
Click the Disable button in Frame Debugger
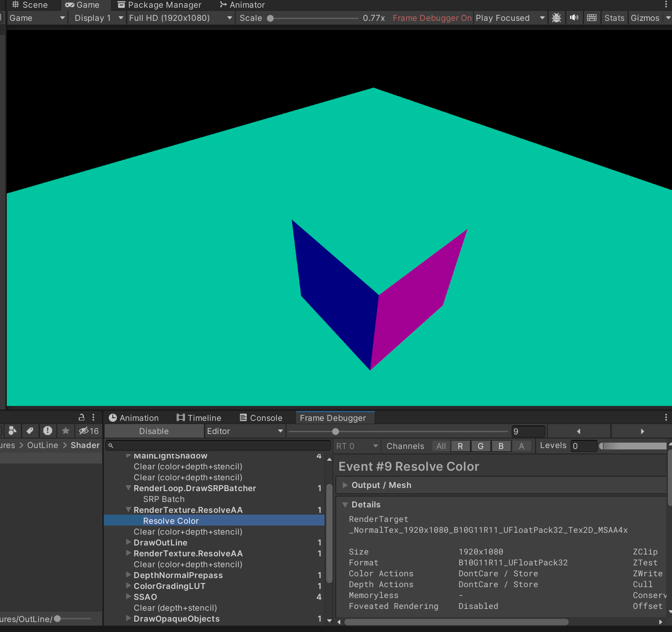(x=154, y=431)
